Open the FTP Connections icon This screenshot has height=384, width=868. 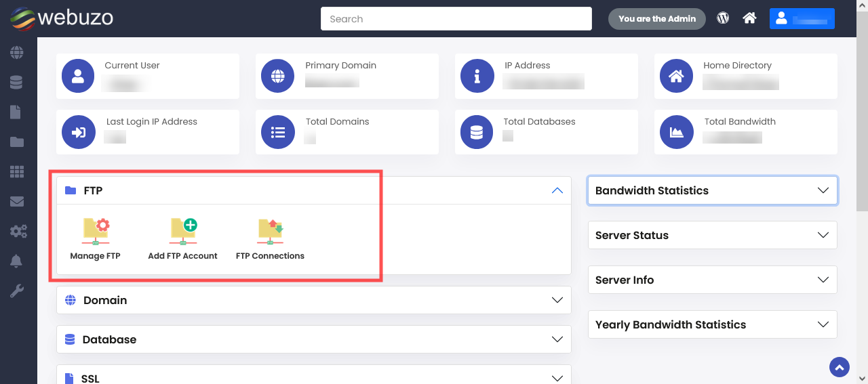[270, 239]
